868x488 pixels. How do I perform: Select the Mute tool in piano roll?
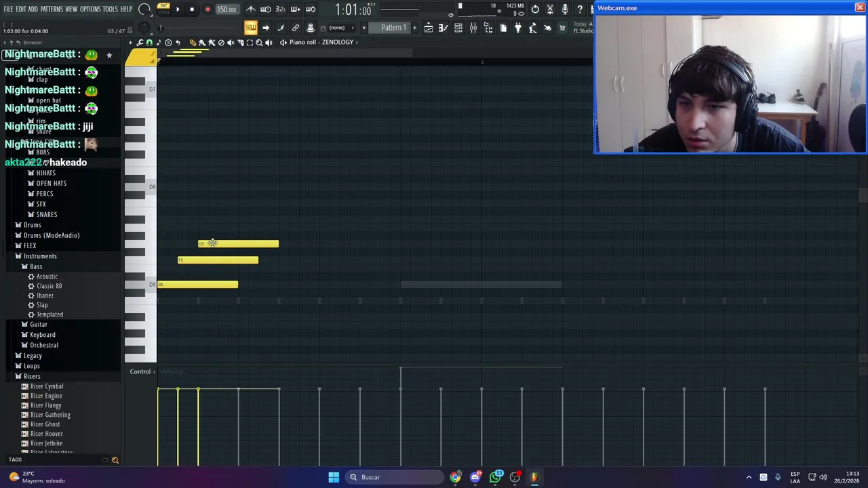click(231, 42)
